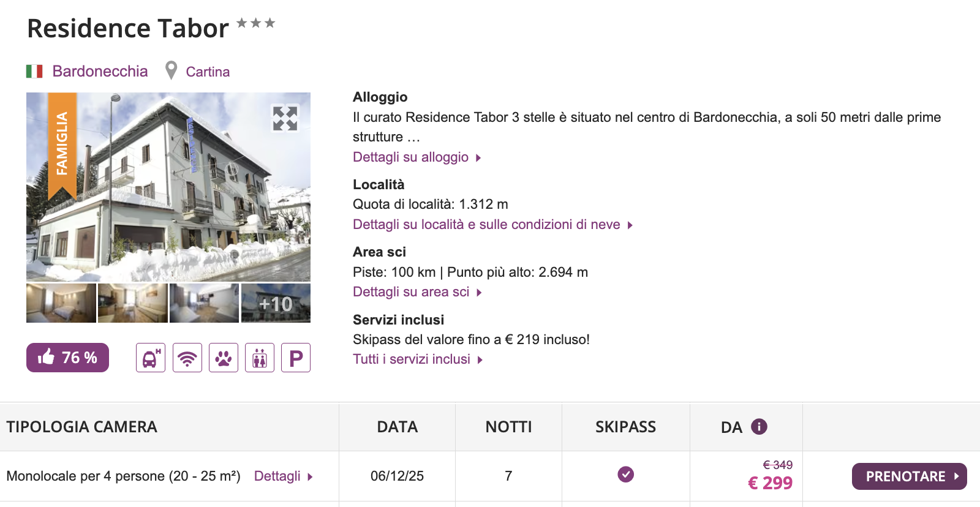Click the 76 % thumbs-up rating badge
The width and height of the screenshot is (980, 507).
(67, 358)
